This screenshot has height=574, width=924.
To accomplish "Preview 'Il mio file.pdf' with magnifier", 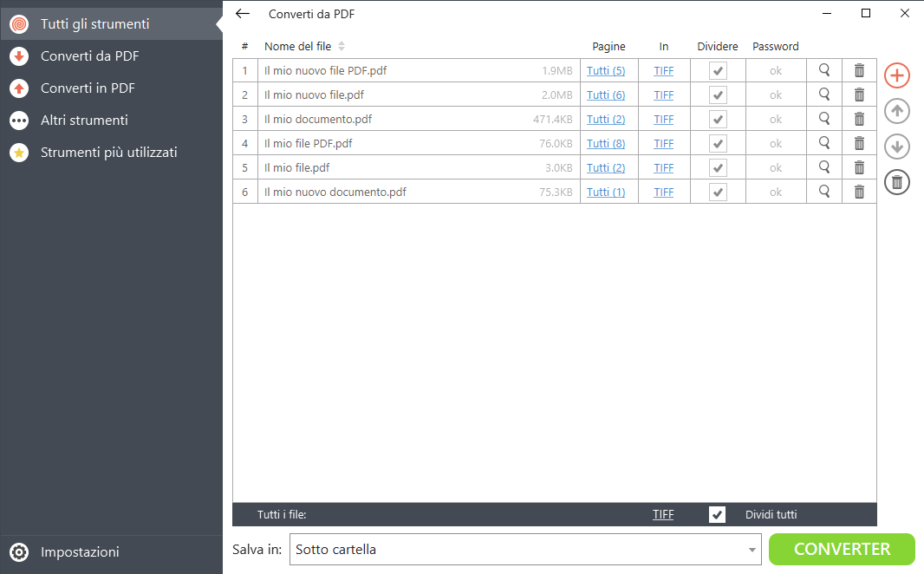I will coord(824,167).
